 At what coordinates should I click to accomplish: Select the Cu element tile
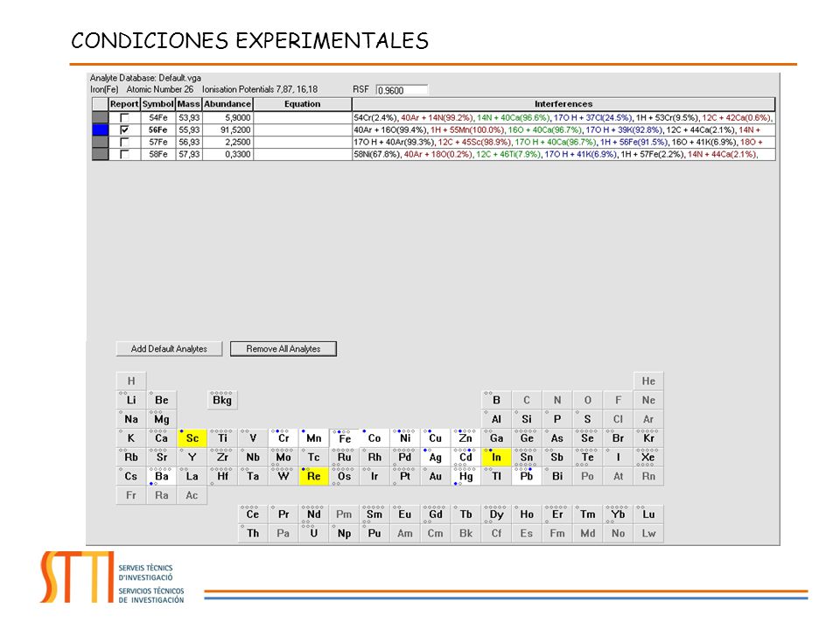click(x=436, y=438)
